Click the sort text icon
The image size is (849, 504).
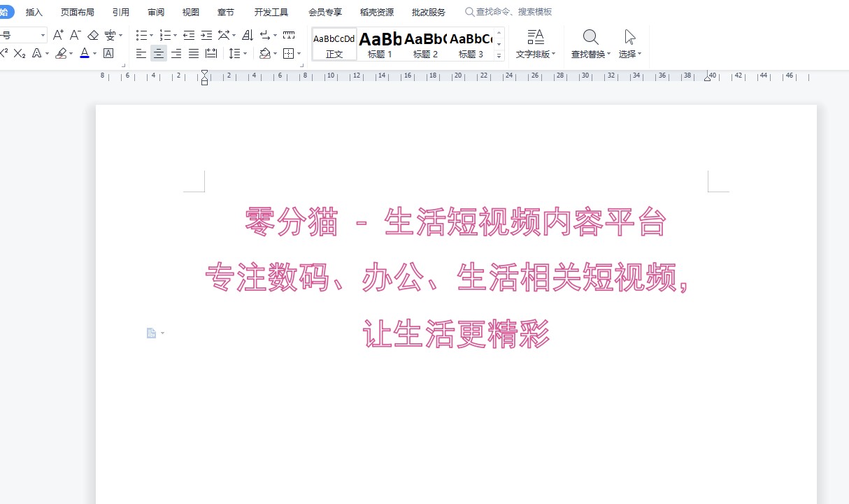pos(247,35)
